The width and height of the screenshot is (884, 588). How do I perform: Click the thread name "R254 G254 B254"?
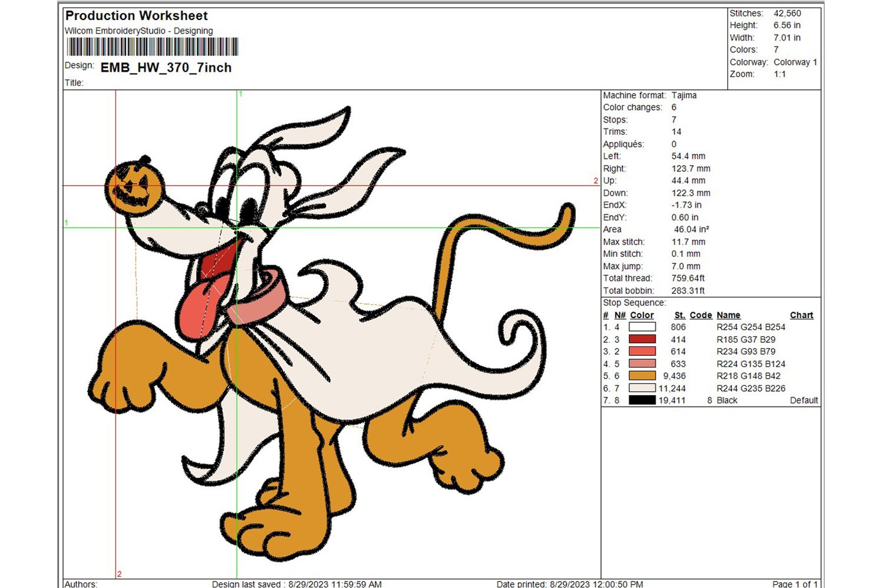click(751, 327)
